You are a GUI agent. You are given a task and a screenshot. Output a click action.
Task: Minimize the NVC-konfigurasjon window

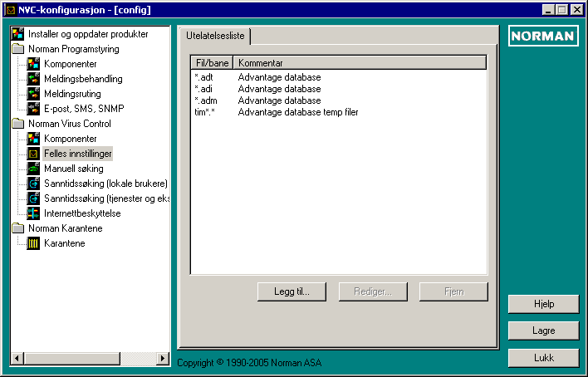(548, 10)
